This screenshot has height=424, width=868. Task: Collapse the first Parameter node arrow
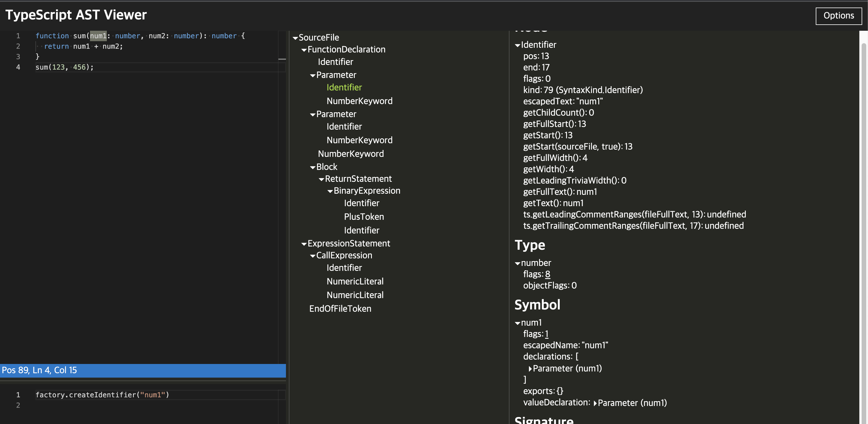pyautogui.click(x=313, y=76)
